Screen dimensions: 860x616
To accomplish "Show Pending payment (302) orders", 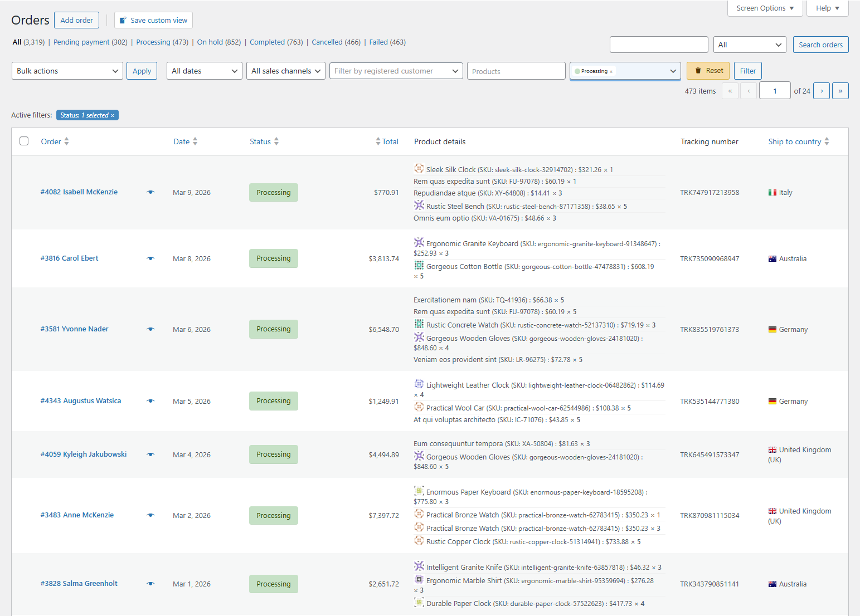I will pyautogui.click(x=90, y=42).
